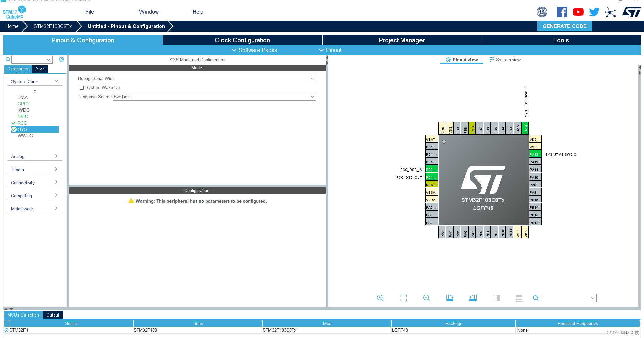644x338 pixels.
Task: Select GPIO in System Core
Action: coord(23,104)
